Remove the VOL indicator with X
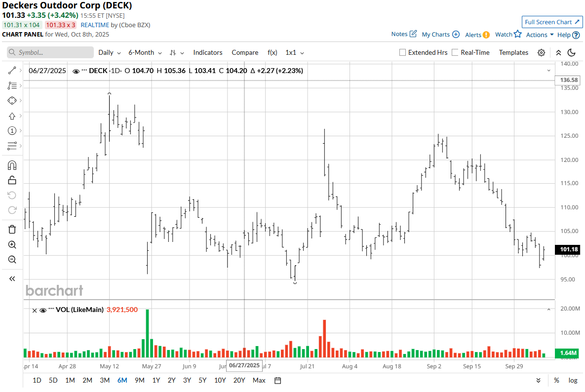 (35, 311)
